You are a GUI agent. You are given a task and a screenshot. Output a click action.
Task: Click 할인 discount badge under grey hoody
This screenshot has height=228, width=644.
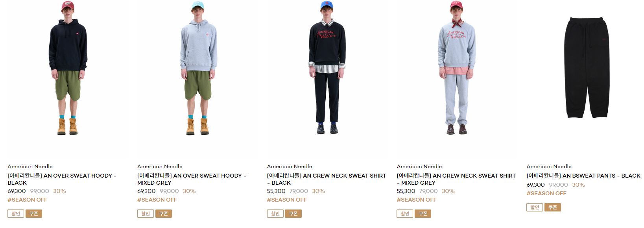pyautogui.click(x=146, y=214)
